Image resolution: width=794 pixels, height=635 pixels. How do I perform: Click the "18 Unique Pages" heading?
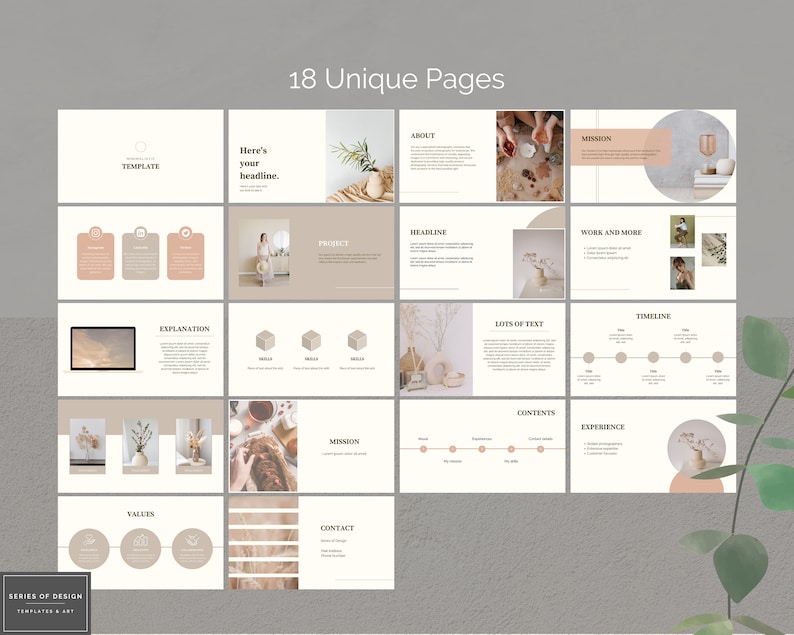[x=396, y=79]
